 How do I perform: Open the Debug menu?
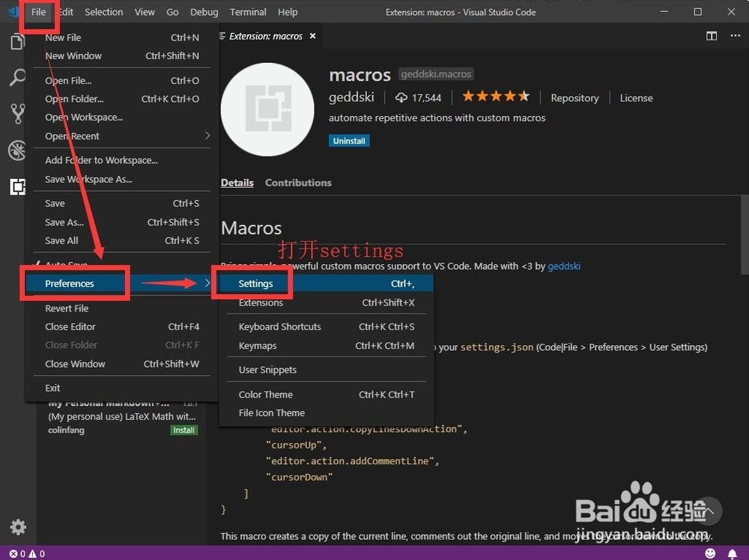[x=204, y=12]
